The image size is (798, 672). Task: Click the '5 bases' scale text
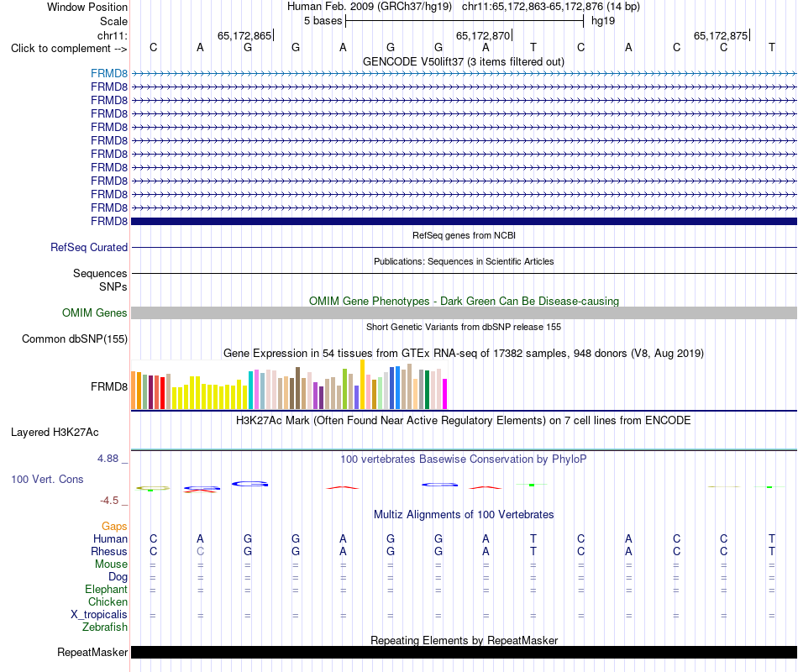point(323,21)
